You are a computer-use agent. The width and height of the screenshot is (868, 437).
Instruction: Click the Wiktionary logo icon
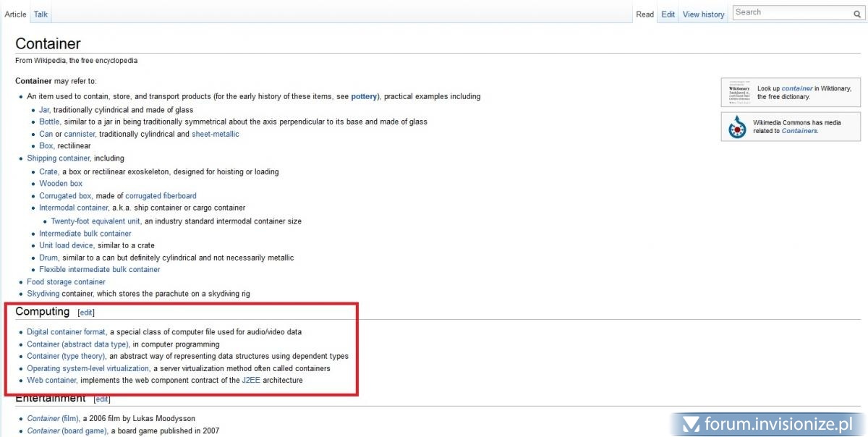click(739, 93)
